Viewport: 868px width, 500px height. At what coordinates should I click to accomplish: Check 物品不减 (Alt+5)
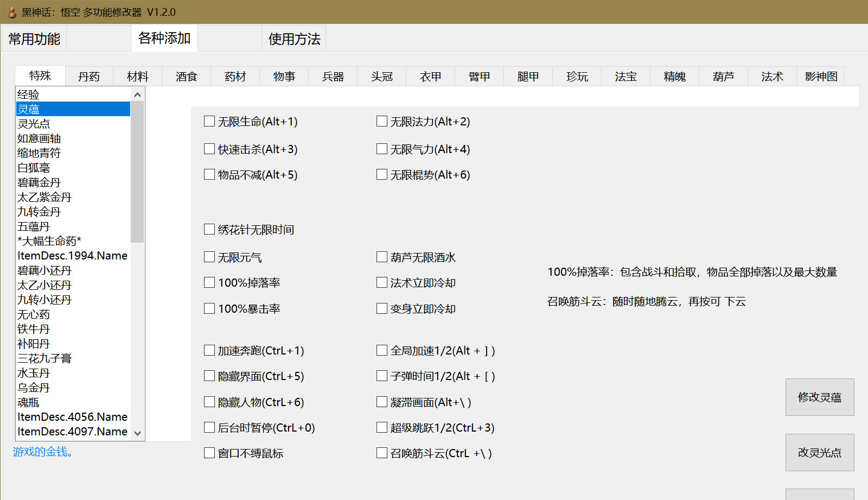209,174
